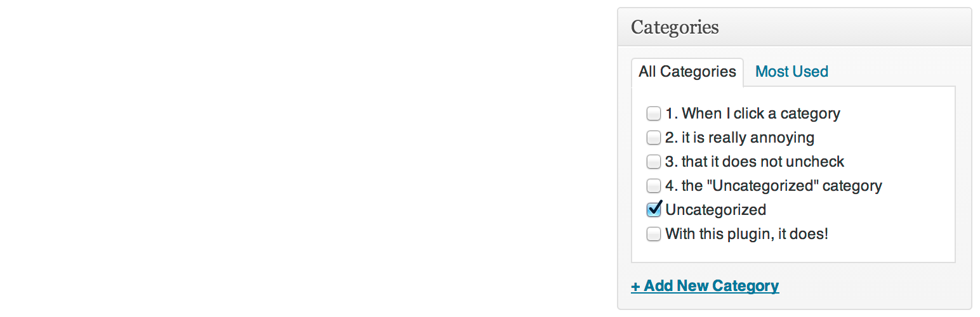
Task: Click the Categories panel title
Action: (675, 28)
